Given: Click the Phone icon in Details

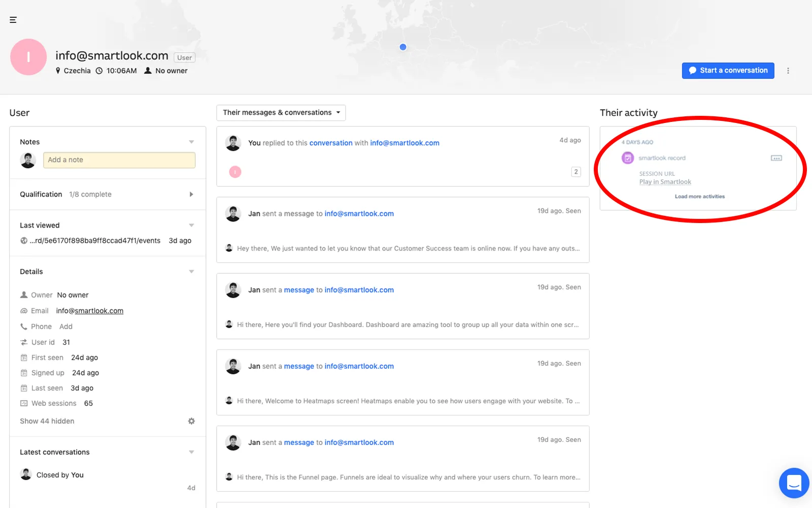Looking at the screenshot, I should pos(24,327).
